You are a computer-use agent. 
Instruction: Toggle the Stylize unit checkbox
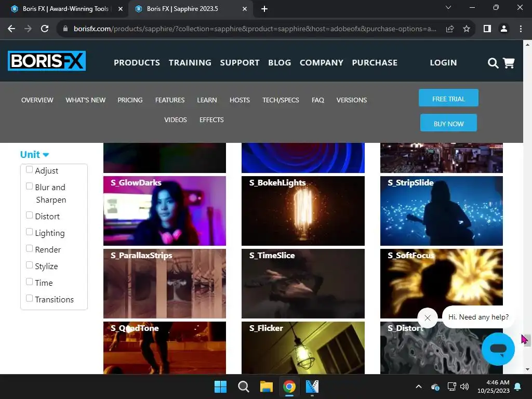30,265
